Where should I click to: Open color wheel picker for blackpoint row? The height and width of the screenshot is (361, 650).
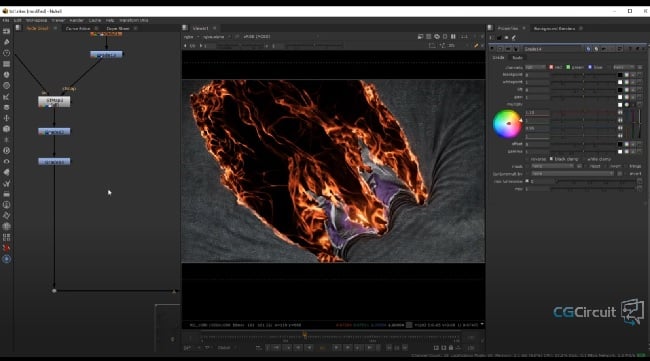click(626, 75)
